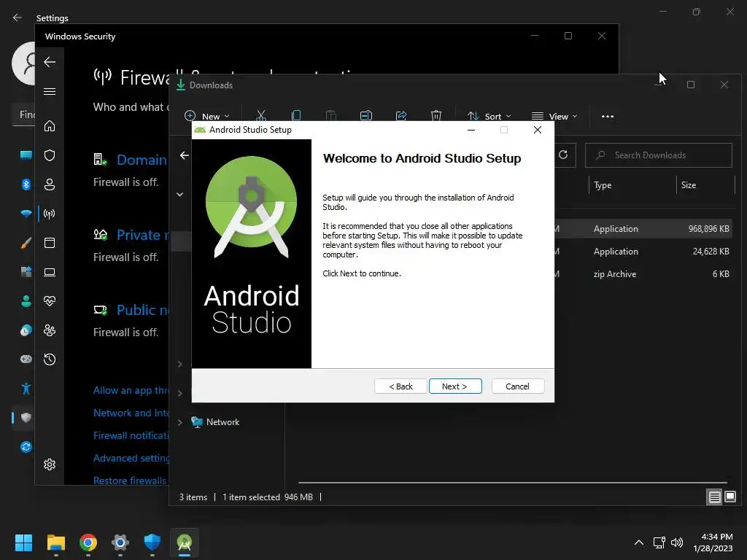This screenshot has width=747, height=560.
Task: Click the Search Downloads field
Action: point(659,155)
